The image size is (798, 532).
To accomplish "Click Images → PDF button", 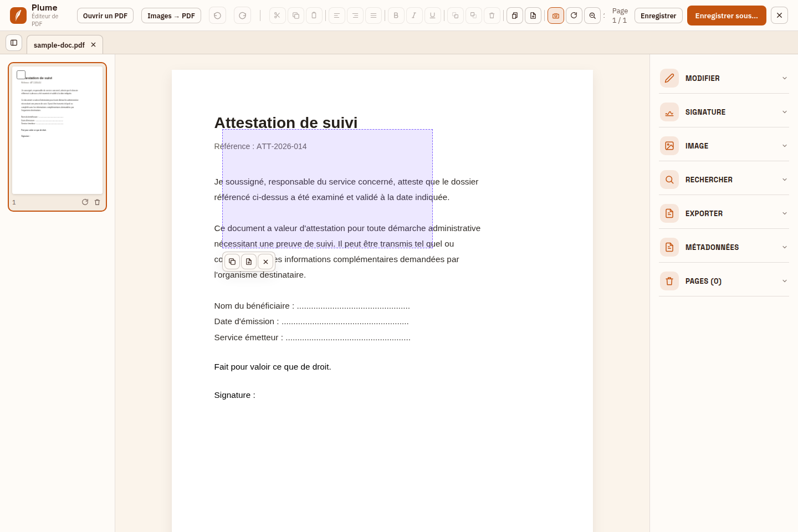I will coord(171,16).
